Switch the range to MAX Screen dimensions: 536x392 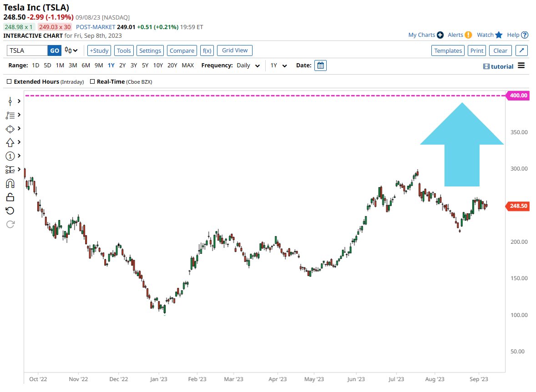click(x=187, y=65)
